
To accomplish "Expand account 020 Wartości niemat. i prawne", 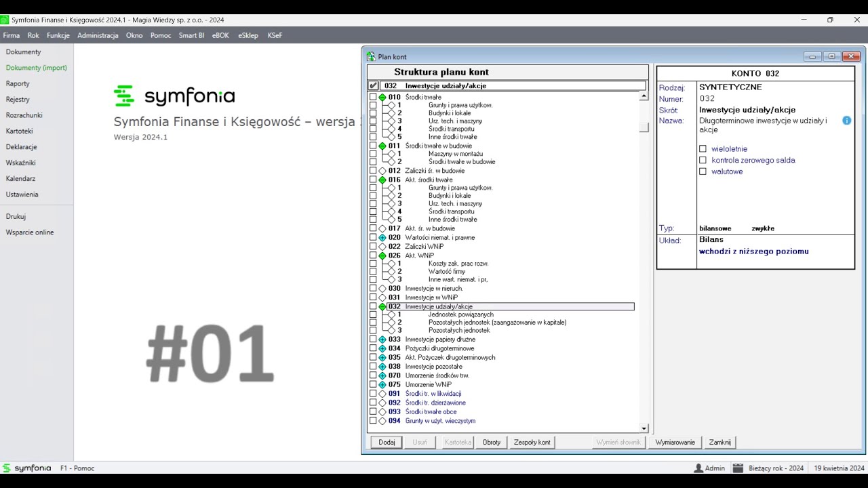I will [382, 238].
